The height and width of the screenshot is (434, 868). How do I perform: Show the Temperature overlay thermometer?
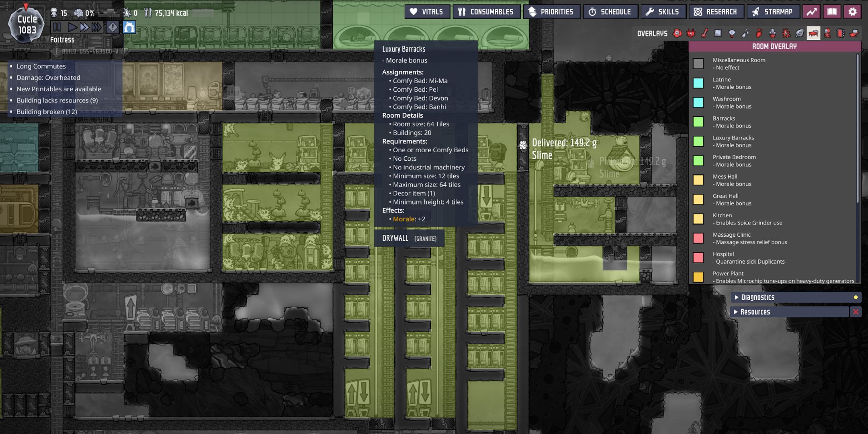point(705,33)
